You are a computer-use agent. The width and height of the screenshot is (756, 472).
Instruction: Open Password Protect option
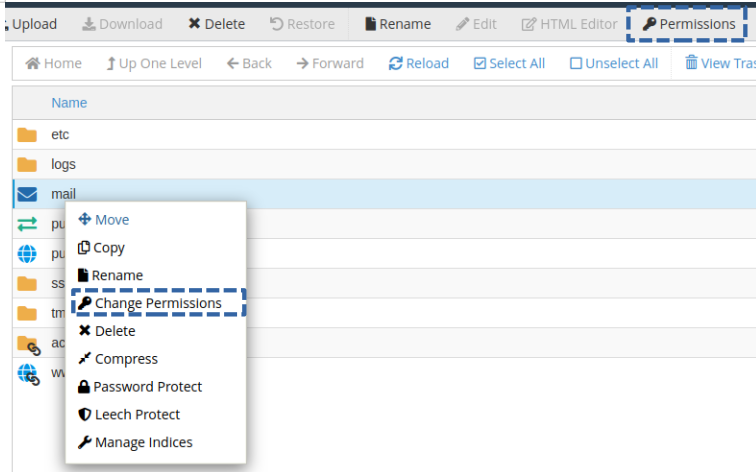click(140, 387)
